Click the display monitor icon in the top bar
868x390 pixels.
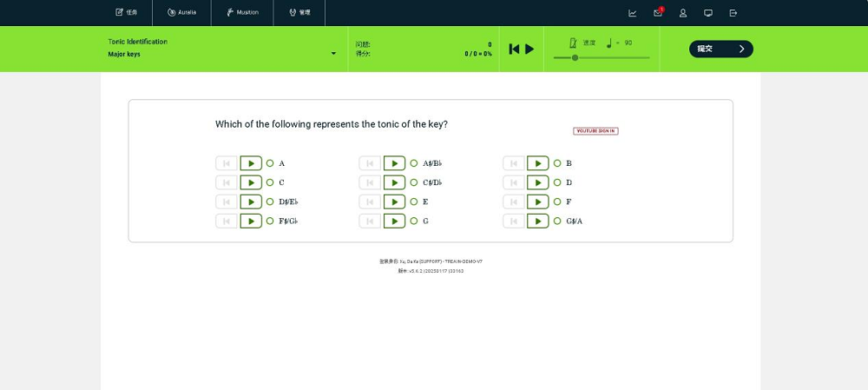(708, 13)
